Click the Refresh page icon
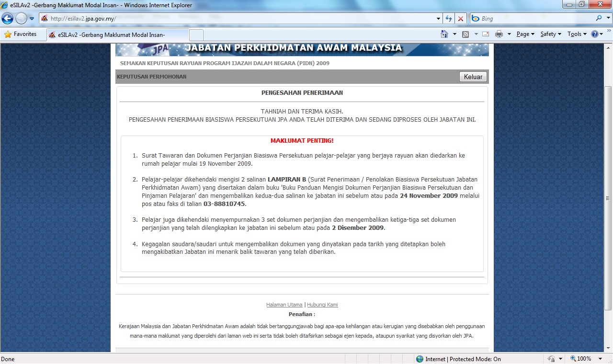Screen dimensions: 613x364 click(449, 19)
